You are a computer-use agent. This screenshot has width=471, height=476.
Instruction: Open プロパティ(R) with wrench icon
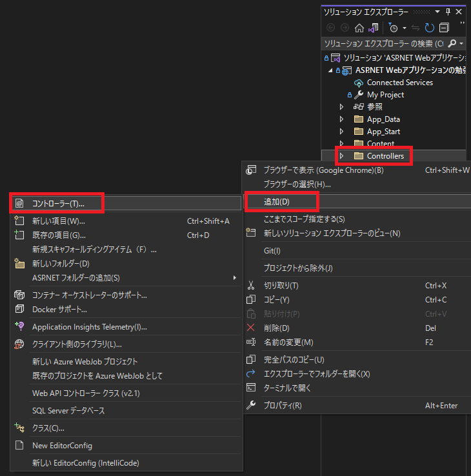point(357,406)
